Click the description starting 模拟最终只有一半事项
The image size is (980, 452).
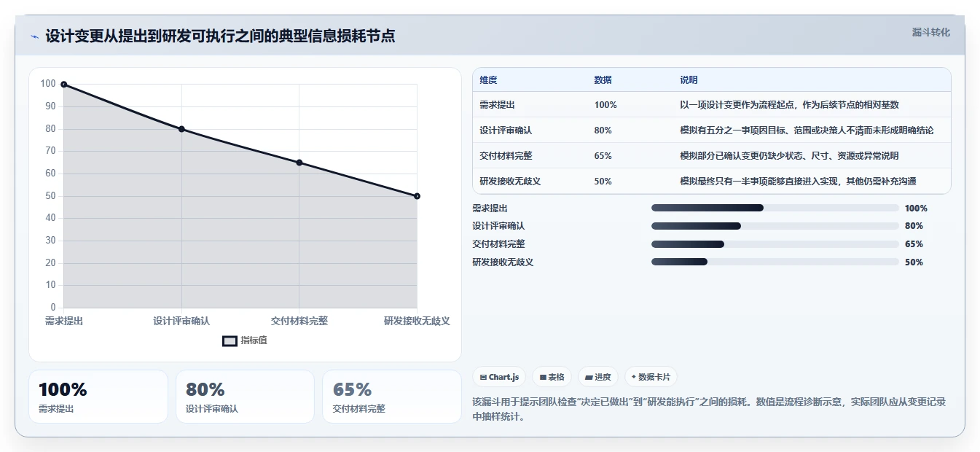798,182
